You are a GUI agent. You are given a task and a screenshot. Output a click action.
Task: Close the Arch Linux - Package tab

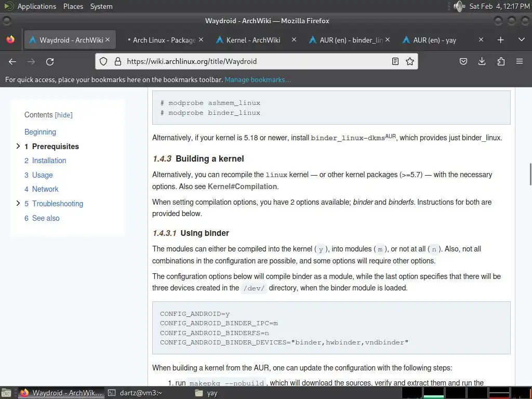coord(201,39)
